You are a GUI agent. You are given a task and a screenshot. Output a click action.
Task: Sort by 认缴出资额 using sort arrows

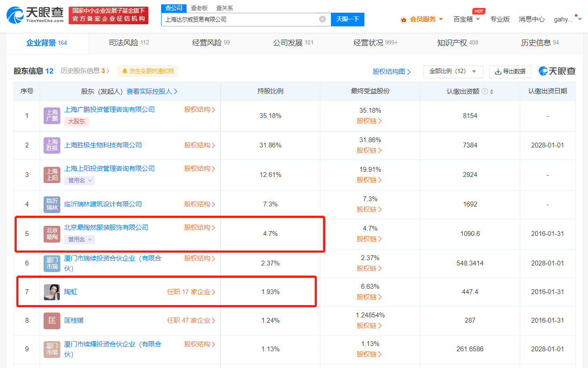(x=492, y=92)
